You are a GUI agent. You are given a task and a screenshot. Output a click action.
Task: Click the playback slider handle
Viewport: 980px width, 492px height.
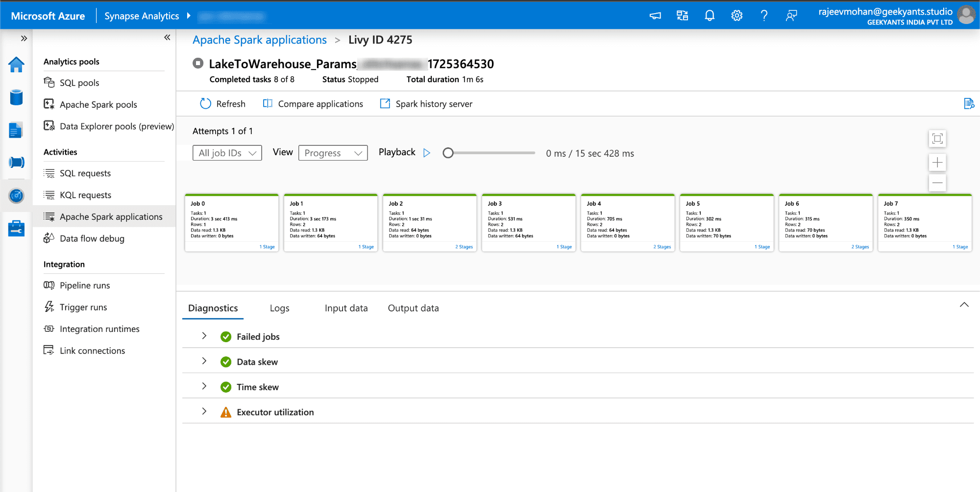448,153
